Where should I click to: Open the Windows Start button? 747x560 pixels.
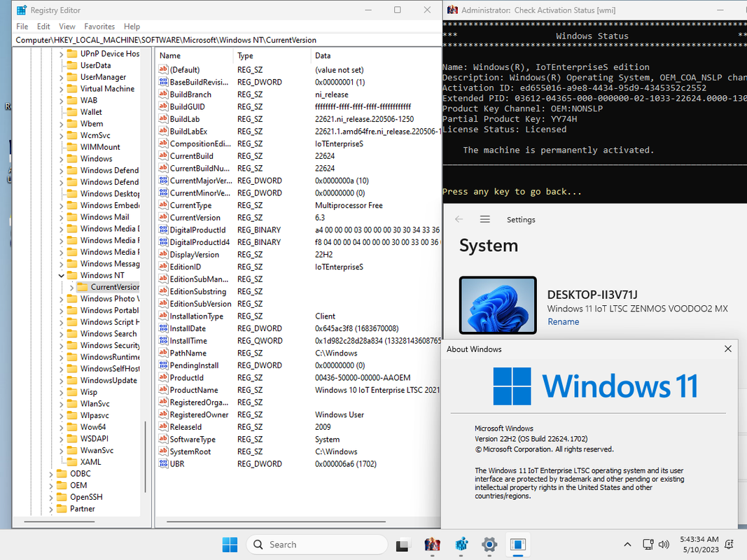pyautogui.click(x=230, y=545)
